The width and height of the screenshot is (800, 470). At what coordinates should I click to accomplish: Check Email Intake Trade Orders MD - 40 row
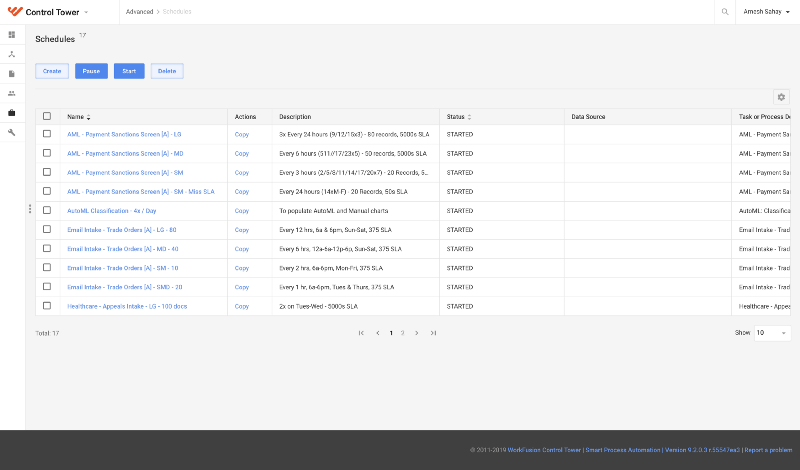[47, 249]
